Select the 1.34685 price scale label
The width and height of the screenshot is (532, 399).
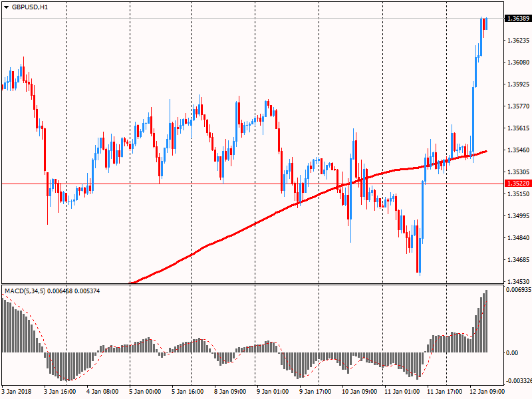point(517,260)
